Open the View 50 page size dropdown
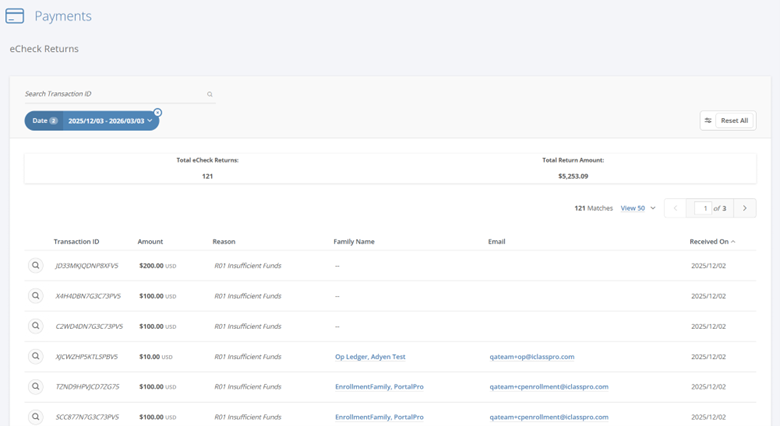The image size is (780, 426). pos(638,208)
